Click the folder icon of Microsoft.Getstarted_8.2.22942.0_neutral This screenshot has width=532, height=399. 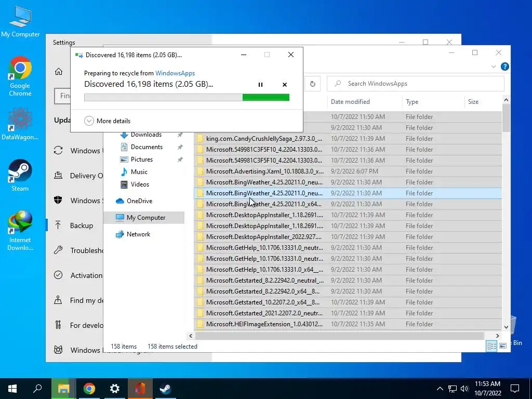(200, 281)
